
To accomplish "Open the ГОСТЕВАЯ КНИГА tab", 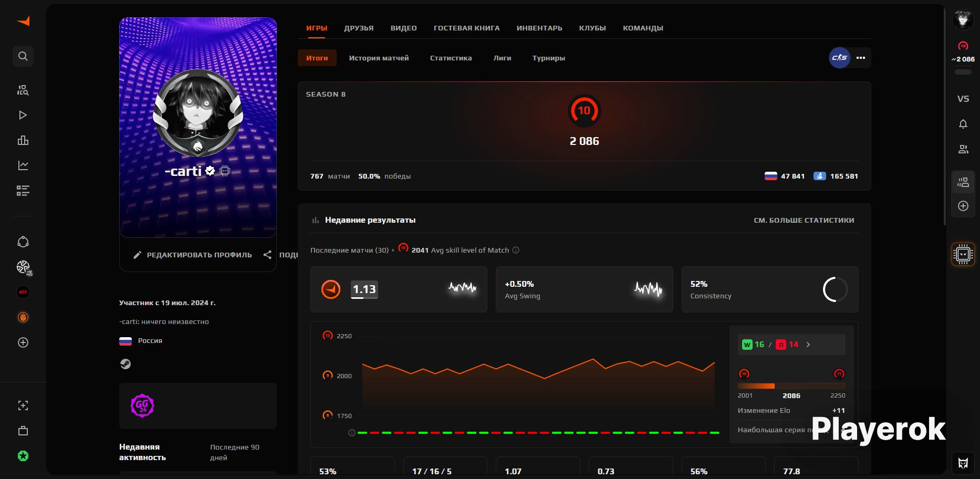I will 466,28.
